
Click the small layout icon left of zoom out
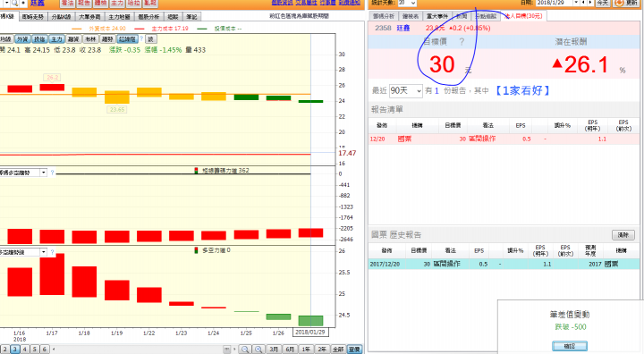click(226, 349)
